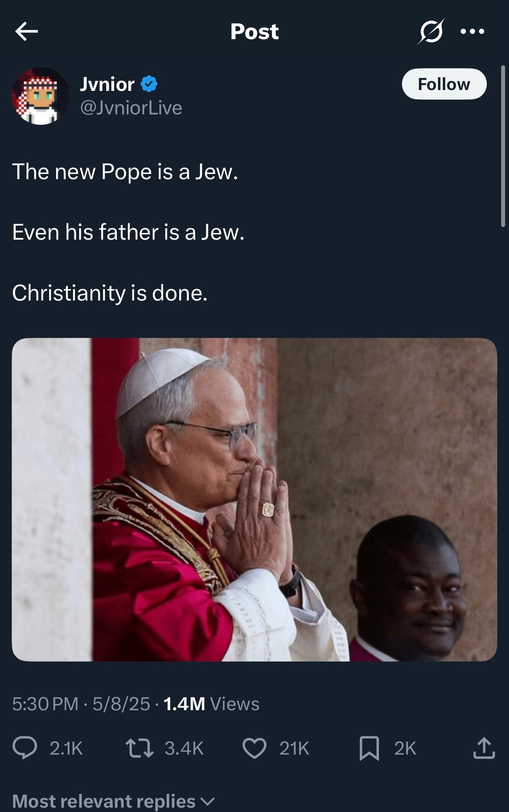509x812 pixels.
Task: Click the reply speech bubble icon
Action: 25,748
